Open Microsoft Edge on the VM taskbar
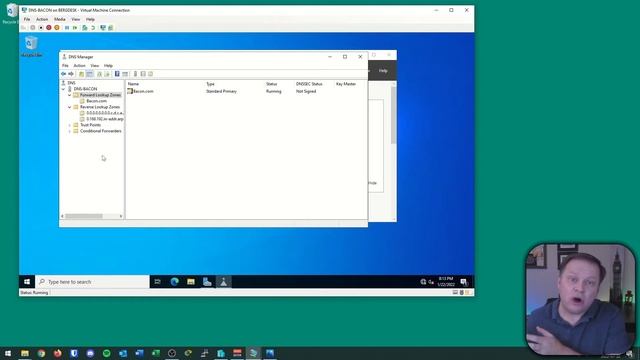 [x=174, y=282]
